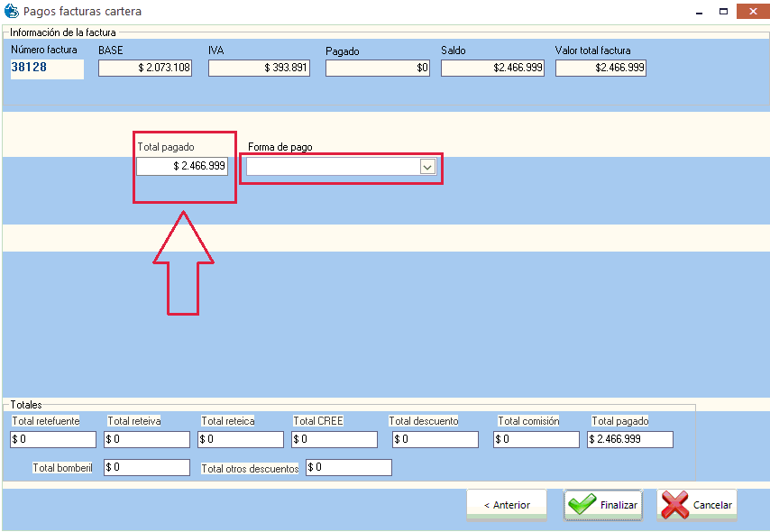Click the app icon in title bar

(x=12, y=12)
